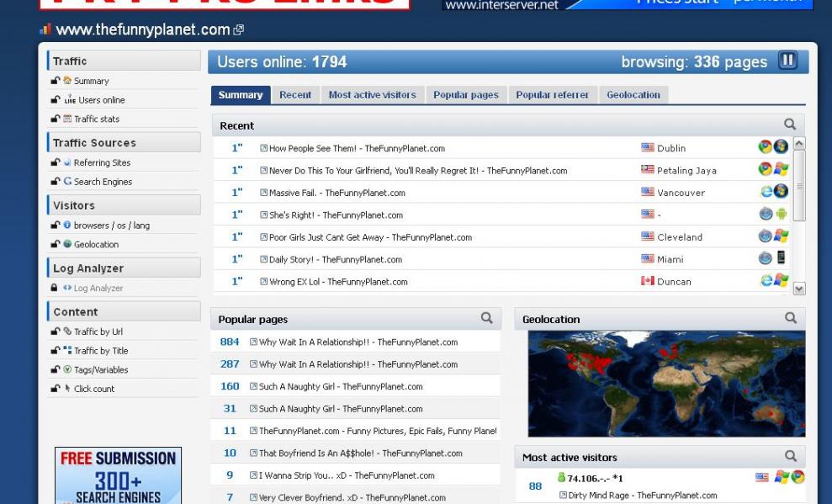Open 'Poor Girls Just Cant Get Away' recent entry
Screen dimensions: 832x504
tap(370, 237)
